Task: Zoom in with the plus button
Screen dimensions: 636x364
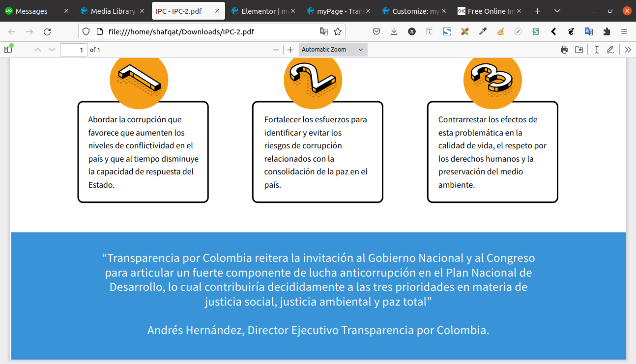Action: tap(290, 50)
